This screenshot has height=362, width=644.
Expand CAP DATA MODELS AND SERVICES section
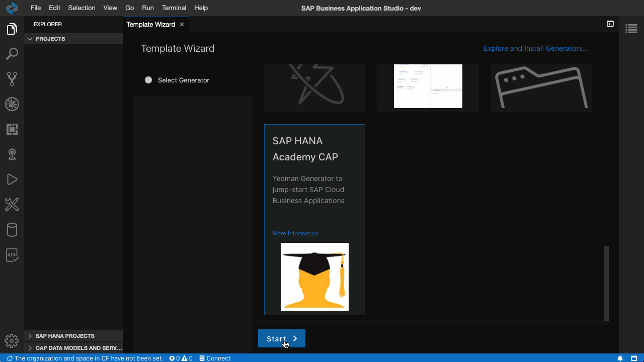73,348
